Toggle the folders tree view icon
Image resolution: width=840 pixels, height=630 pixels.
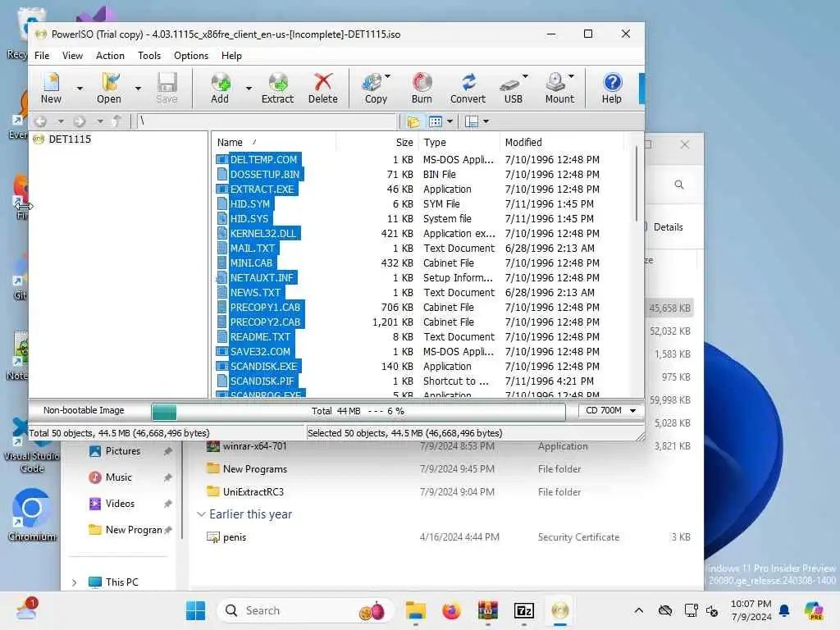[x=413, y=121]
